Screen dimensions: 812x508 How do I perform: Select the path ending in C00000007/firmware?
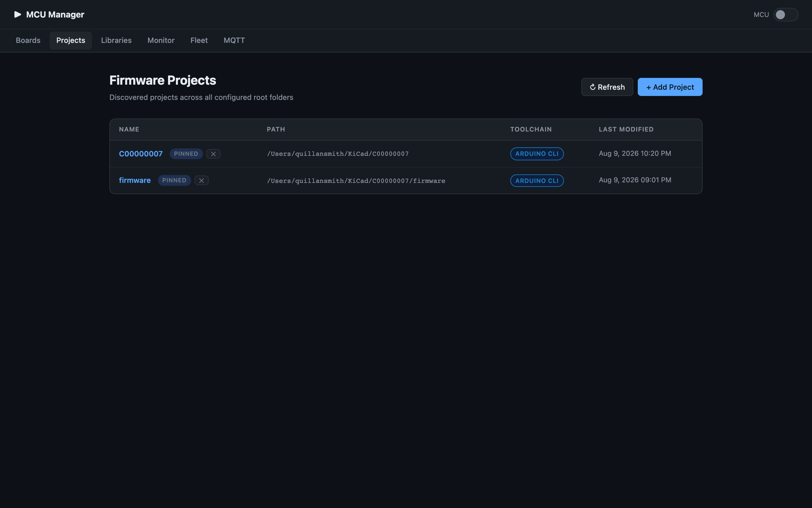pos(356,181)
